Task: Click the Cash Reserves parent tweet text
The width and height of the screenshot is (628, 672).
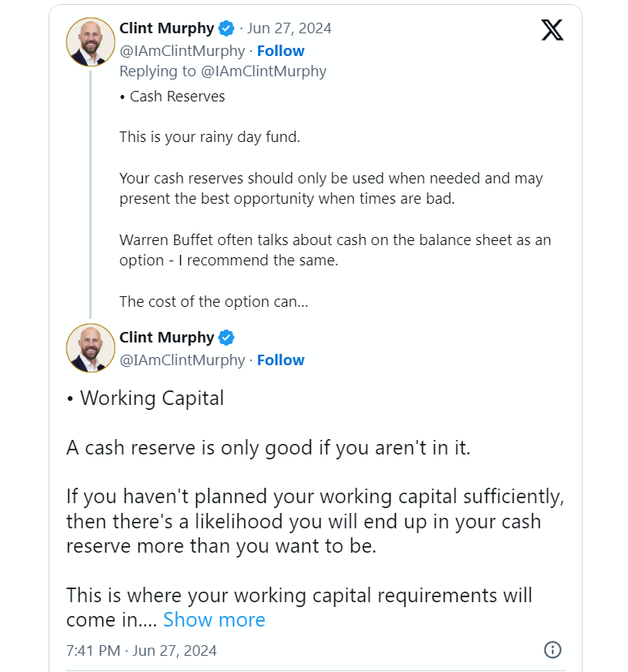Action: pyautogui.click(x=335, y=199)
